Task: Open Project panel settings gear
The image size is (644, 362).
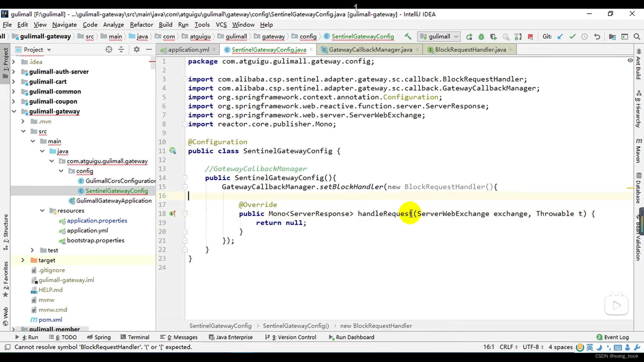Action: 137,50
